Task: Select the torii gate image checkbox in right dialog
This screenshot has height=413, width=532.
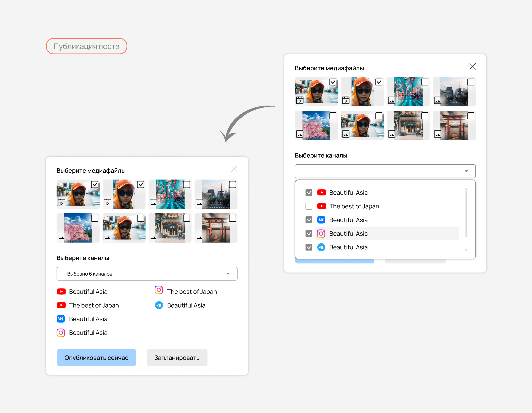Action: coord(471,116)
